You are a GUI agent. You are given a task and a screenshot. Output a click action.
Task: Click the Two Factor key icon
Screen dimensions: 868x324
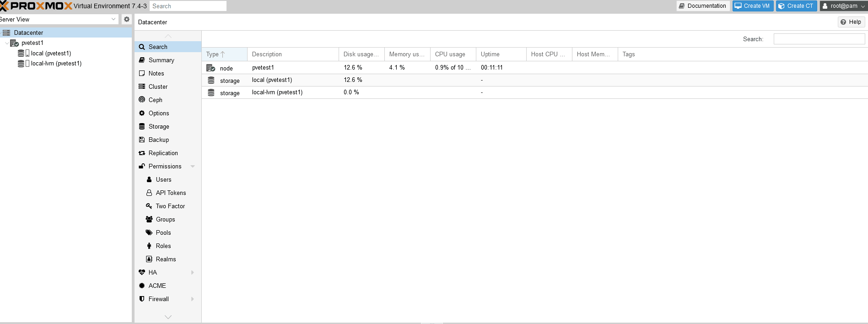[x=149, y=206]
